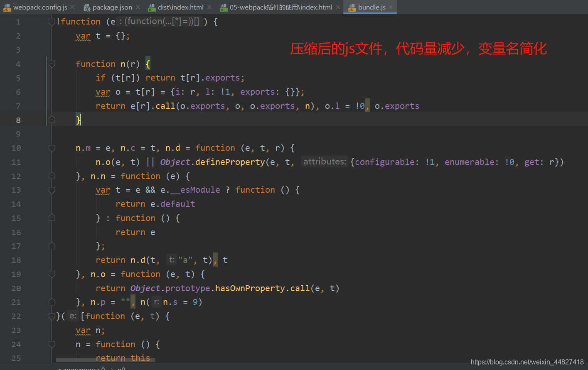Click the HTML file icon on dist\index.html tab
This screenshot has height=370, width=588.
pos(152,7)
